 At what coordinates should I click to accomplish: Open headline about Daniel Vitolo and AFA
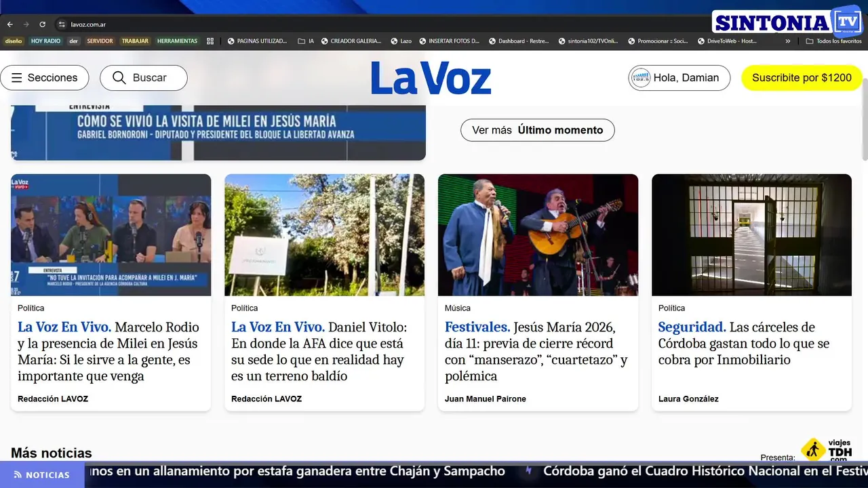point(319,352)
